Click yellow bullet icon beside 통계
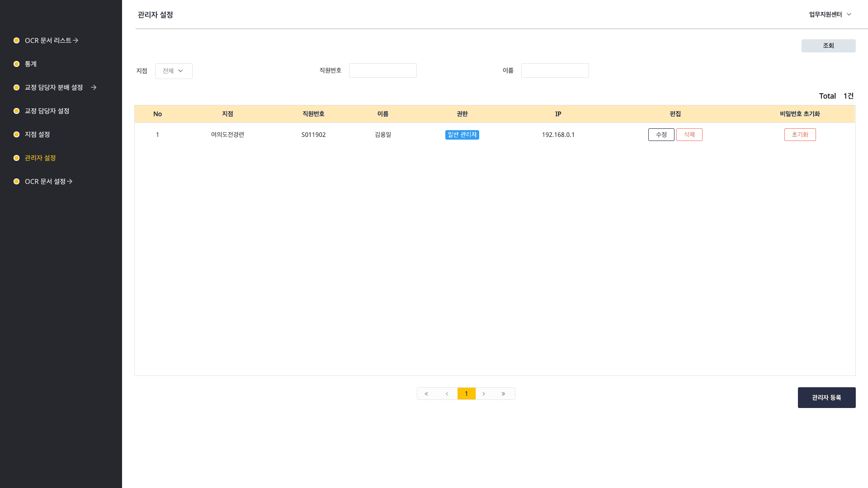Image resolution: width=868 pixels, height=488 pixels. (17, 64)
